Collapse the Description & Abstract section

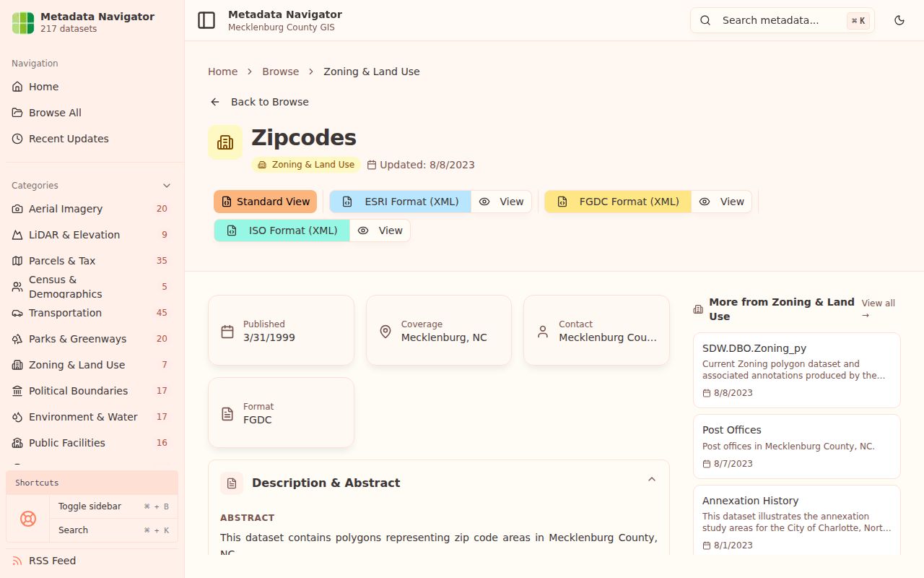652,480
